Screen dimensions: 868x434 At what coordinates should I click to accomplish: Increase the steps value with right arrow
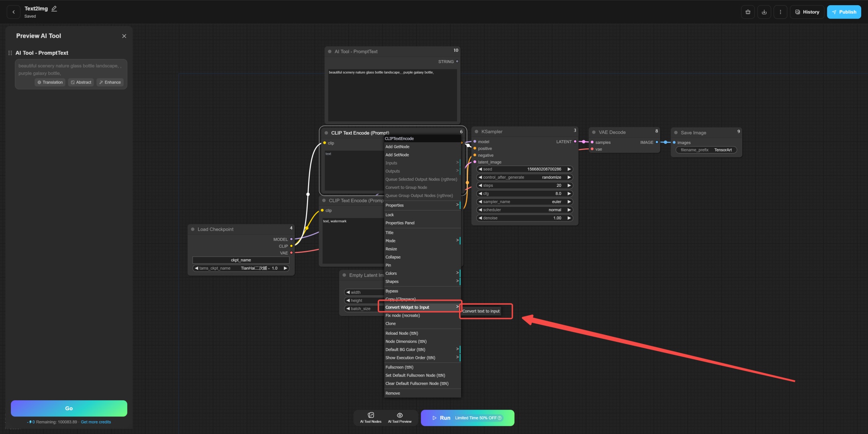tap(569, 186)
